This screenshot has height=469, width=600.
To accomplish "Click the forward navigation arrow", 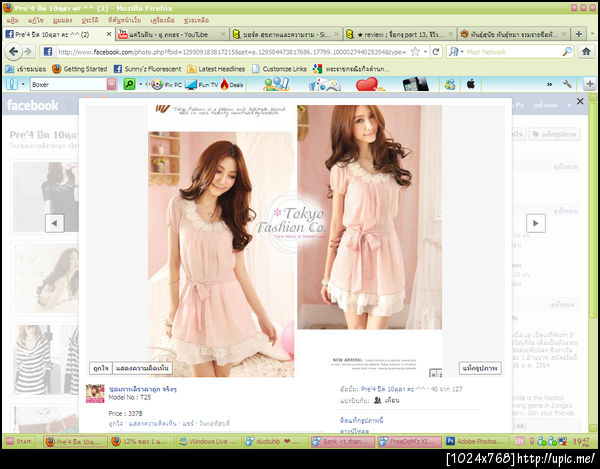I will click(x=28, y=52).
